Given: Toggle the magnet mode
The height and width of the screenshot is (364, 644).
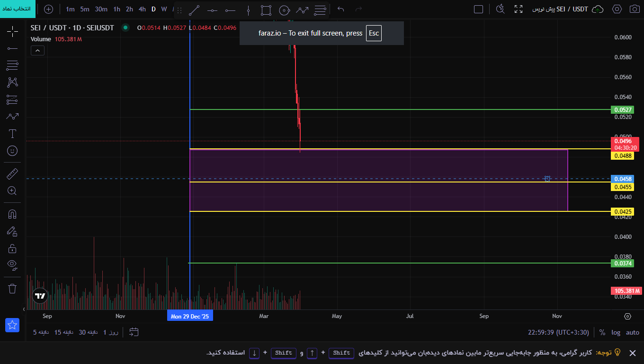Looking at the screenshot, I should point(12,214).
